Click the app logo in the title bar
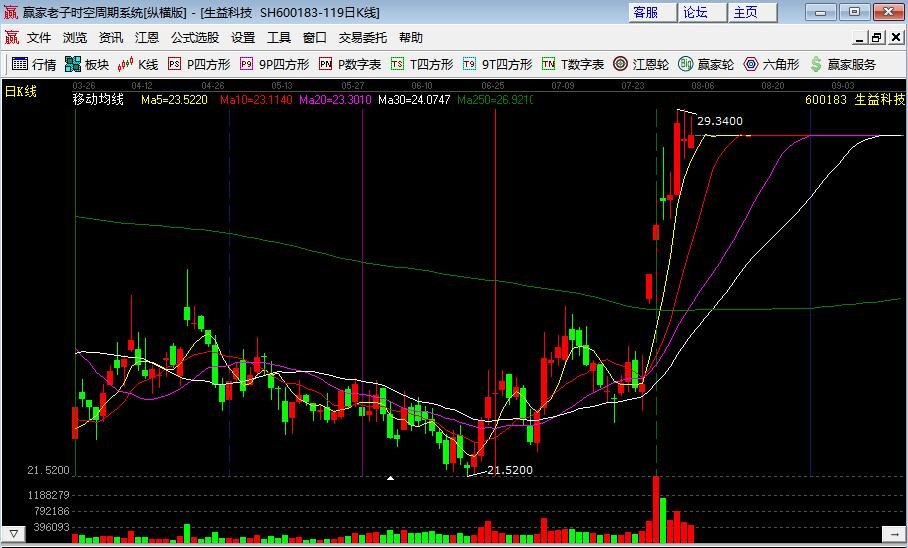This screenshot has height=548, width=908. 11,12
